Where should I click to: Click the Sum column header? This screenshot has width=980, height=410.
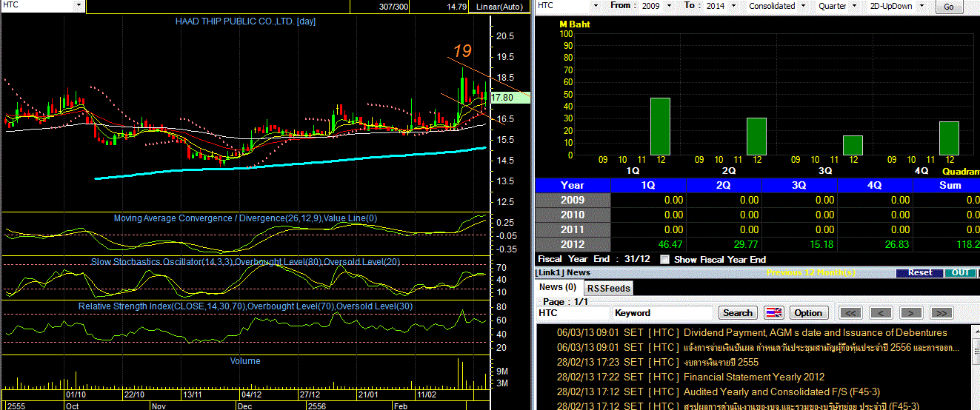[x=947, y=185]
